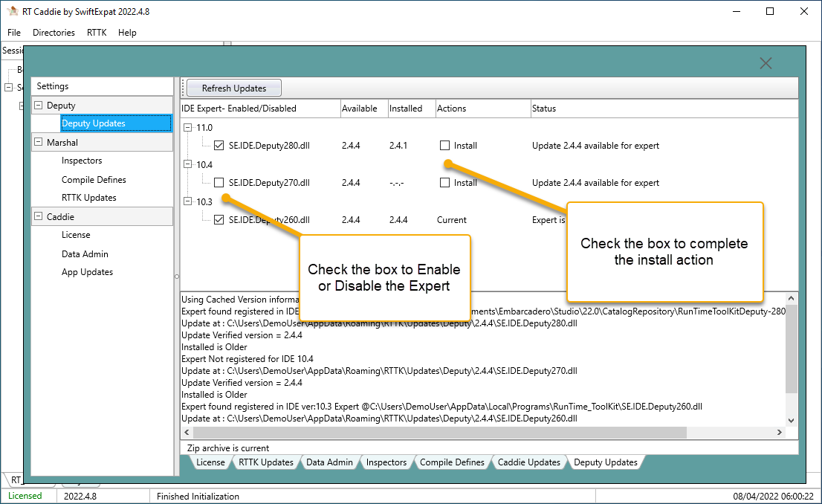822x504 pixels.
Task: Click the log's horizontal scrollbar right arrow
Action: pyautogui.click(x=779, y=433)
